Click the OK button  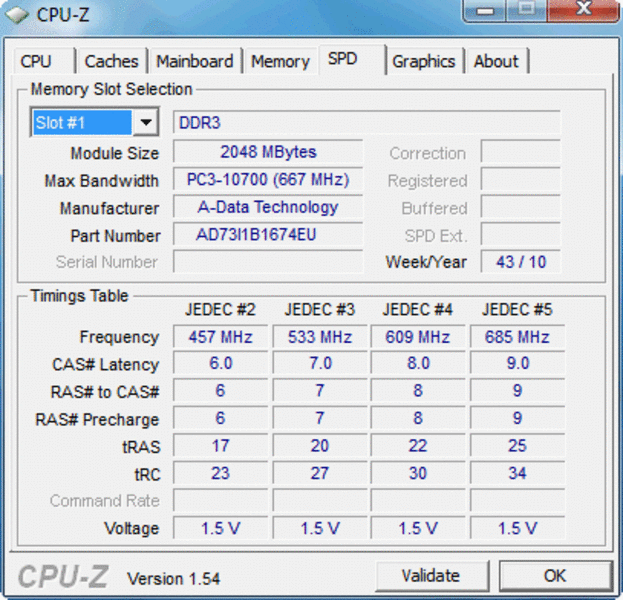coord(555,575)
